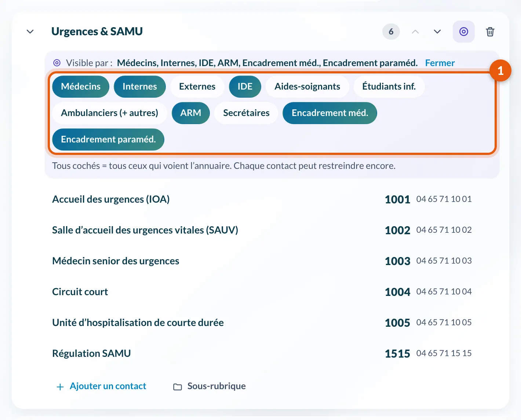
Task: Click the target icon beside Visible par
Action: (57, 63)
